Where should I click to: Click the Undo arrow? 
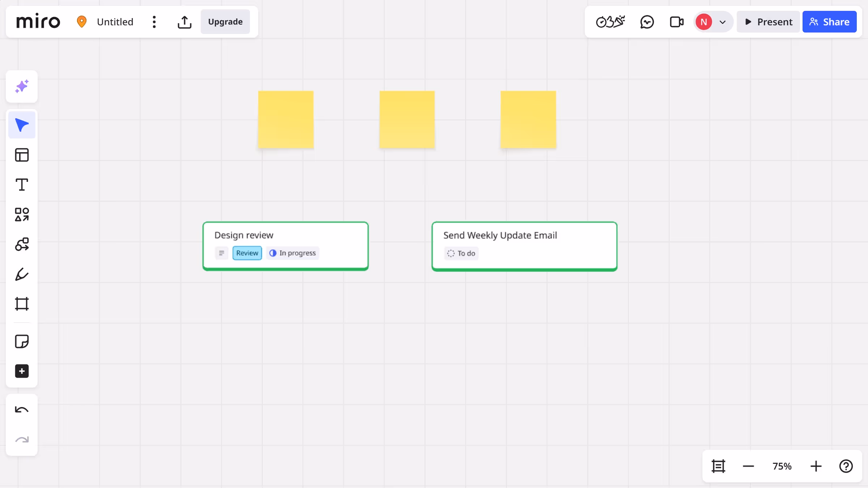tap(22, 410)
